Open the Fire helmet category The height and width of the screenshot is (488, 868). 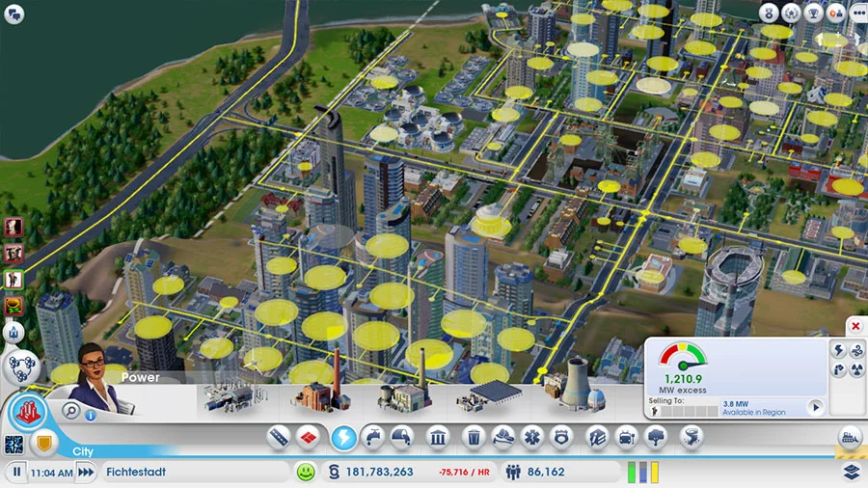(503, 438)
